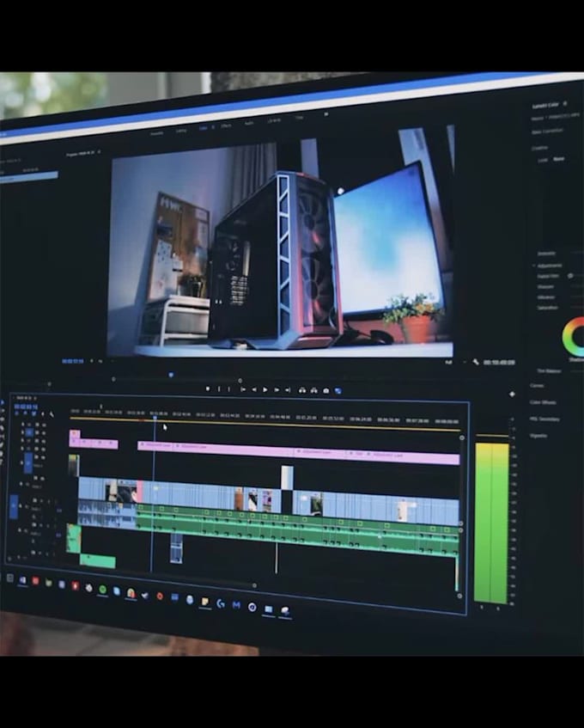This screenshot has width=584, height=728.
Task: Click the Faded Film slider handle
Action: pos(570,276)
